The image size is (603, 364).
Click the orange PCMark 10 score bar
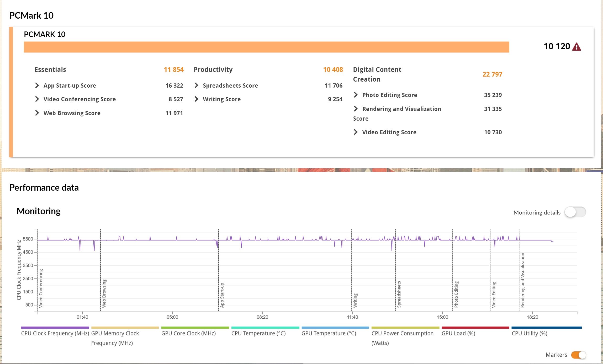(266, 47)
